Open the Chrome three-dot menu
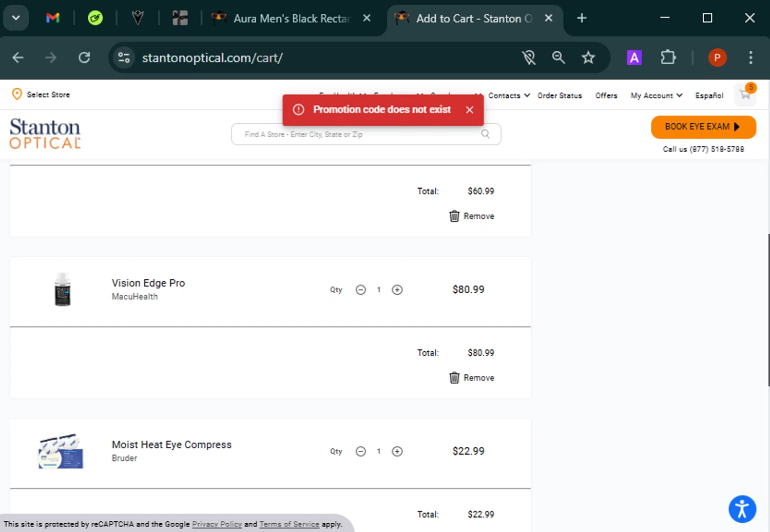770x532 pixels. [x=750, y=58]
